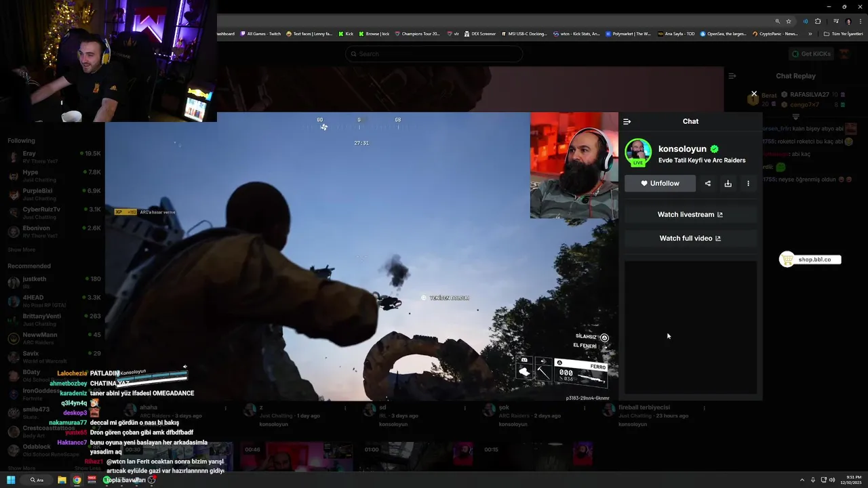This screenshot has height=488, width=868.
Task: Share the clip via share icon
Action: 708,183
